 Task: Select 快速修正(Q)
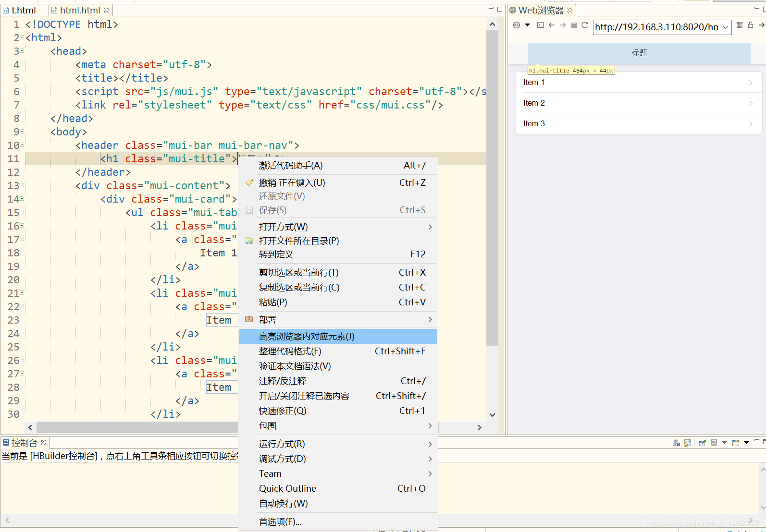pos(338,411)
